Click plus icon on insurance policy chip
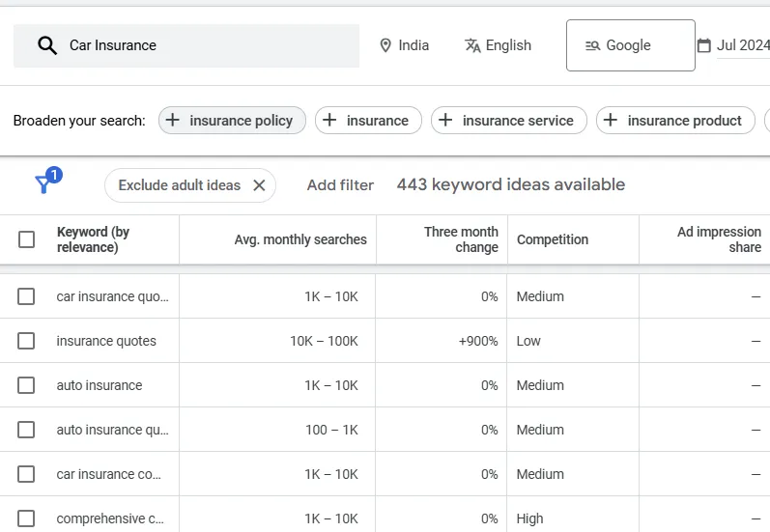 (172, 120)
